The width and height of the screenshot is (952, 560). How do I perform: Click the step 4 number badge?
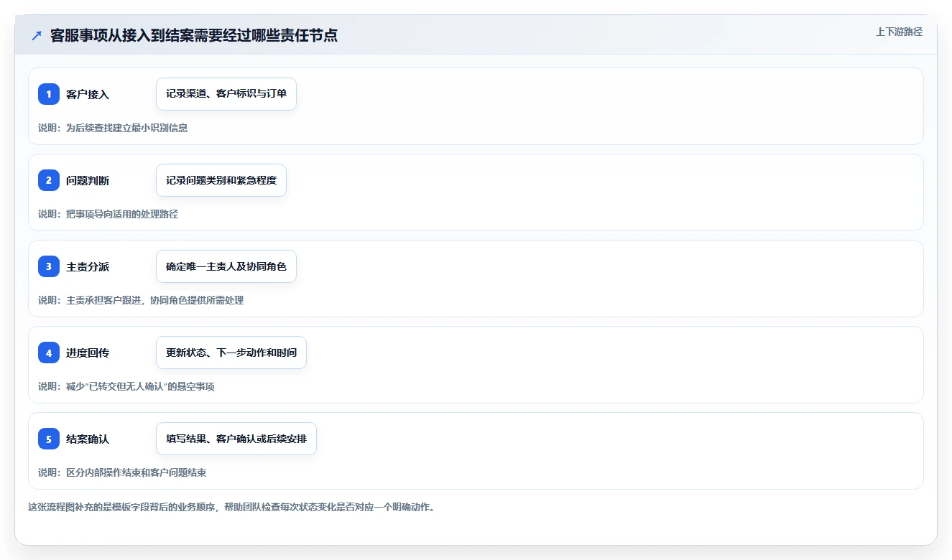coord(49,353)
